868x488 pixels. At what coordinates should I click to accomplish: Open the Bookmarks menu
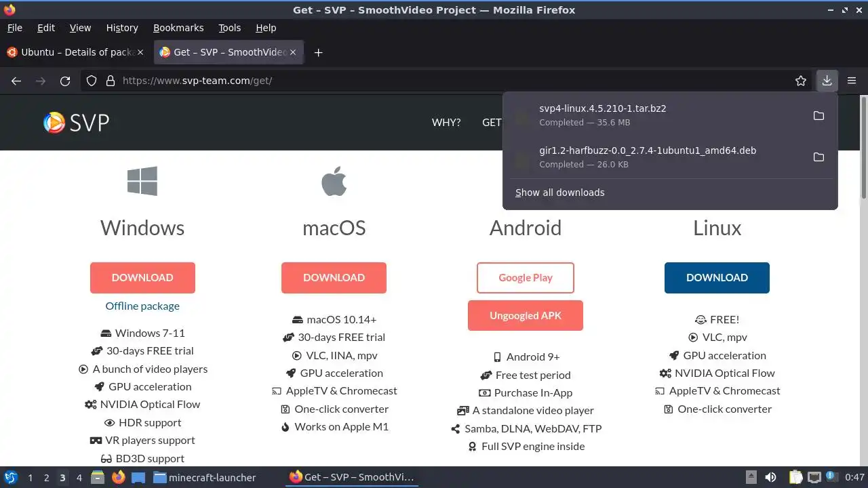pos(178,28)
